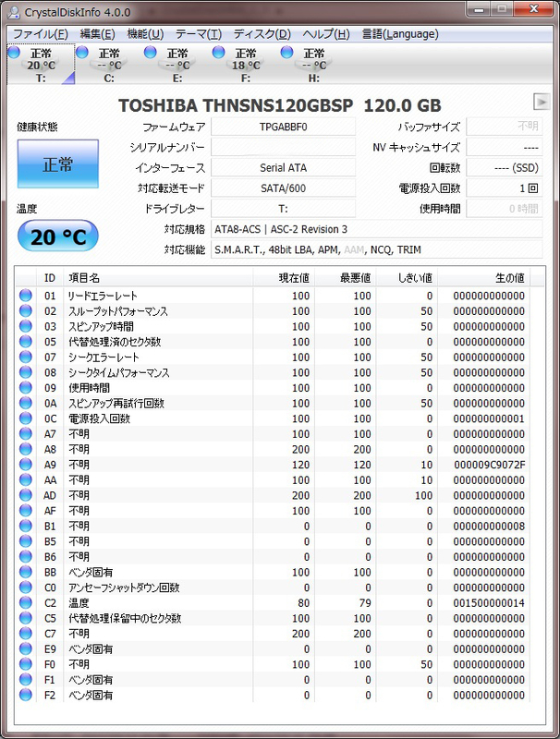Click the 現在値 column header
This screenshot has height=739, width=560.
285,278
